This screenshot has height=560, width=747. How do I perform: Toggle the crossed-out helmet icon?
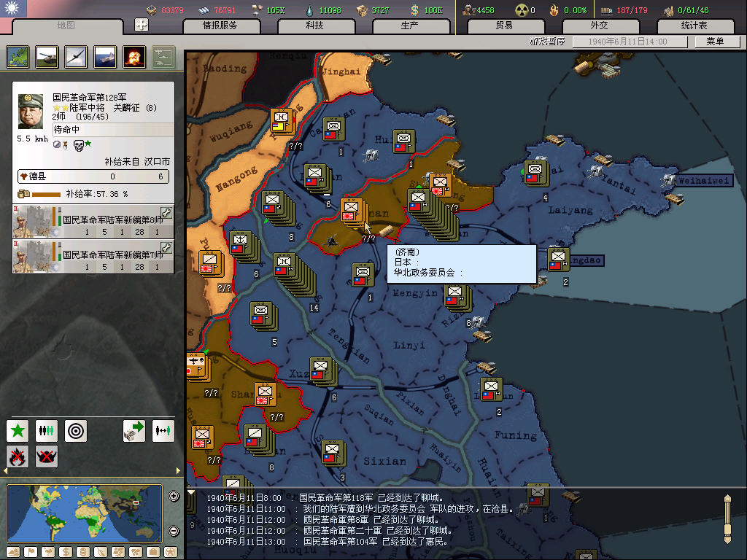click(x=47, y=456)
